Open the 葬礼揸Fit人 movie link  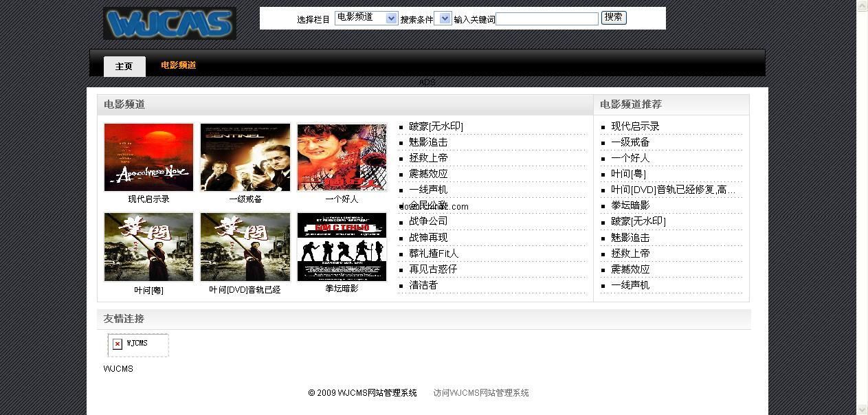coord(434,254)
